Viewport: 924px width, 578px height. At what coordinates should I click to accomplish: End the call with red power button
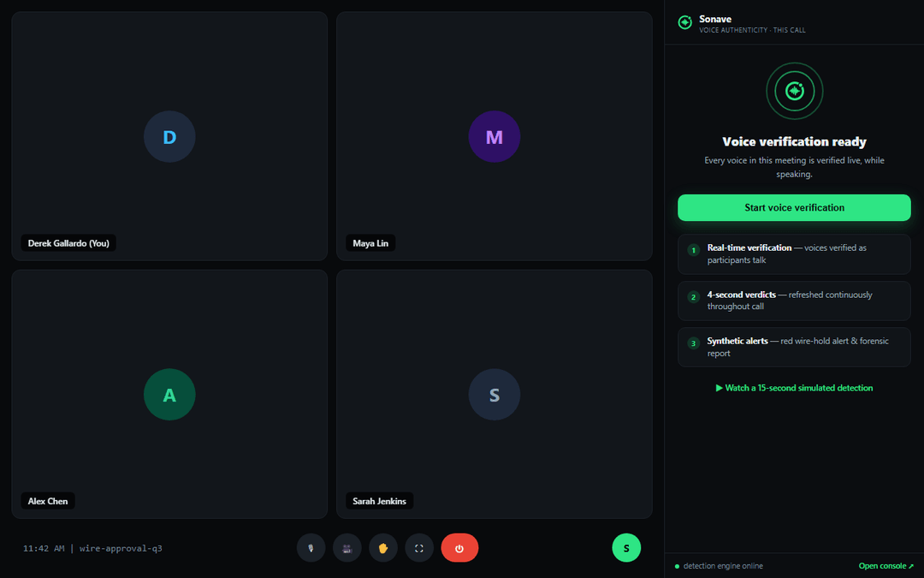[459, 548]
